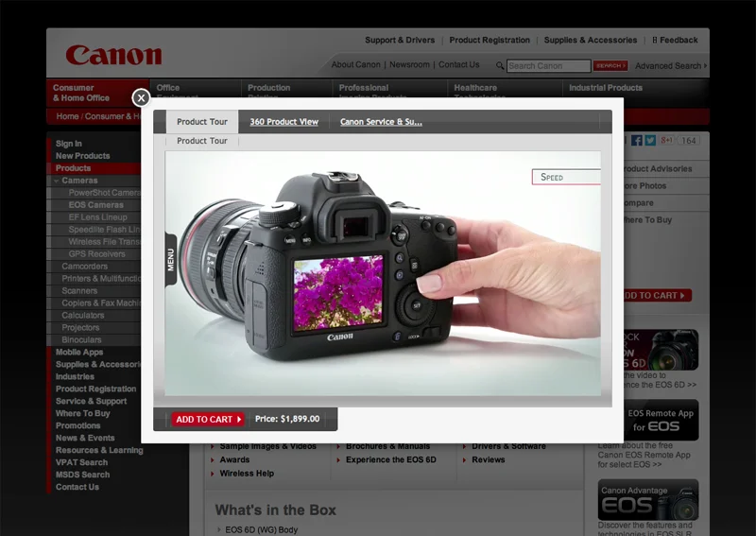Viewport: 756px width, 536px height.
Task: Open the vertical MENU tab on video
Action: coord(171,260)
